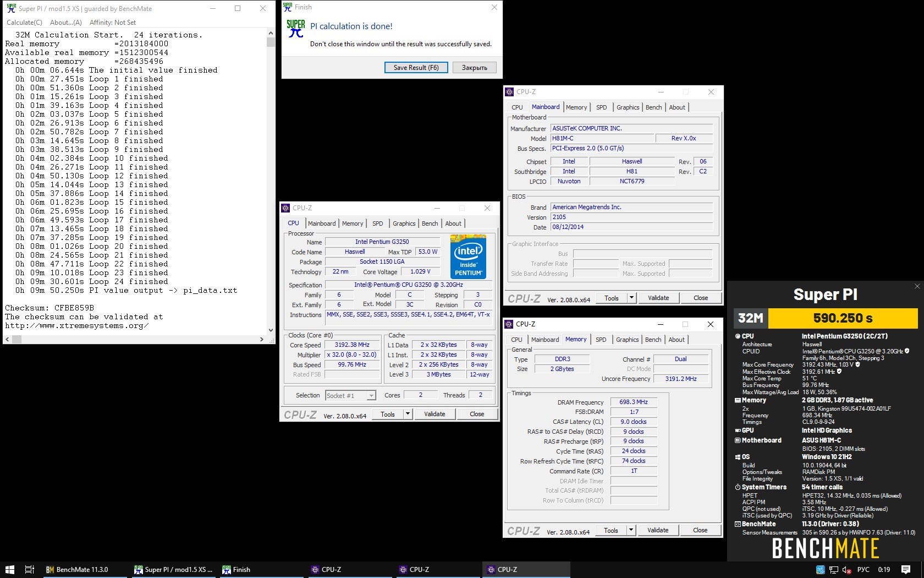Click Super PI horizontal scrollbar right arrow

coord(262,339)
